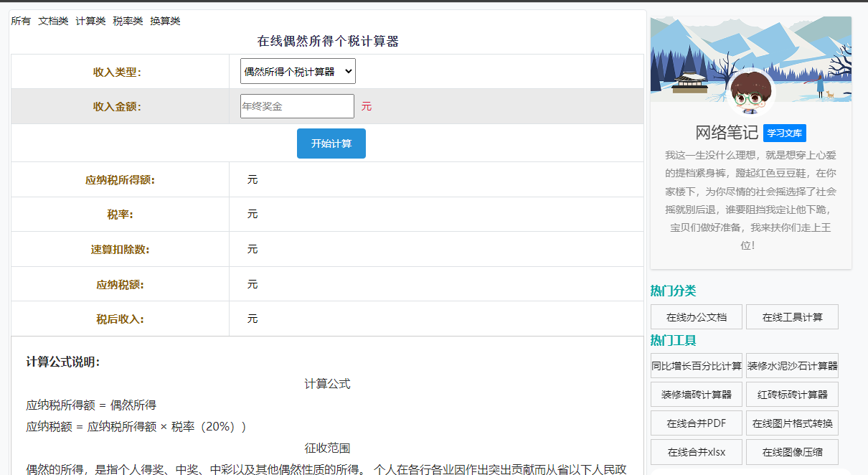Click the 计算公式说明: heading
The image size is (868, 475).
[63, 362]
